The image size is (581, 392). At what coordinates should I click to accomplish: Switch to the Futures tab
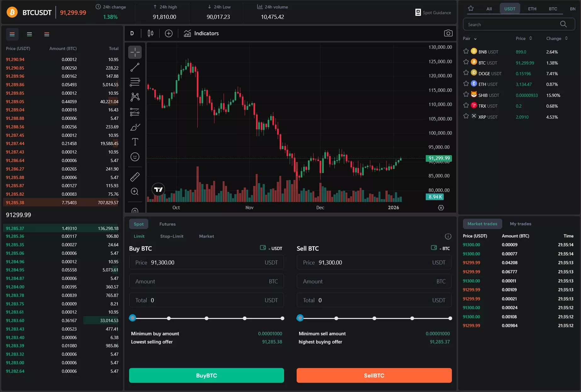pyautogui.click(x=167, y=224)
